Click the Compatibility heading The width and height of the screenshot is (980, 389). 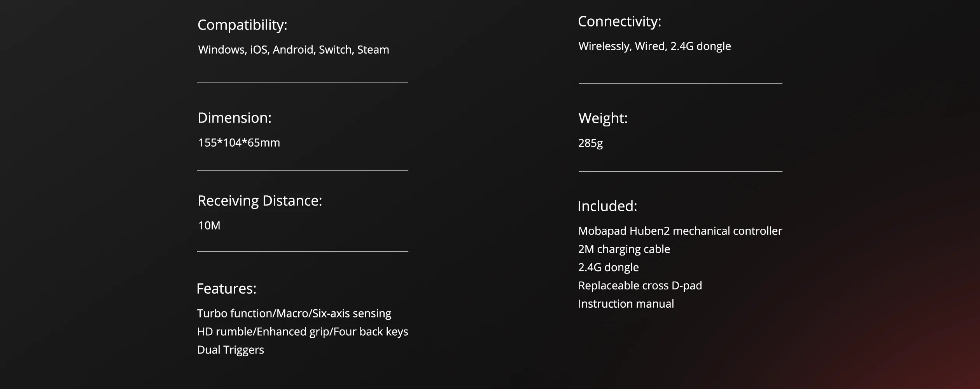coord(242,25)
